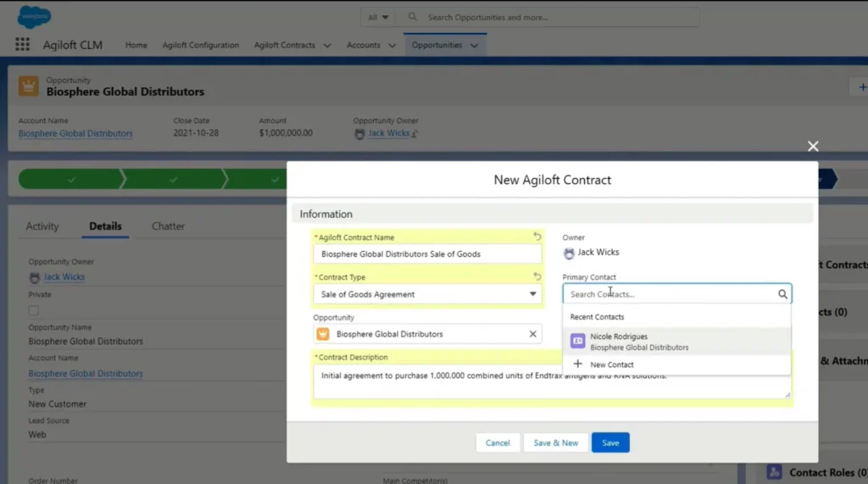This screenshot has width=868, height=484.
Task: Open Biosphere Global Distributors link under Account Name details
Action: (86, 373)
